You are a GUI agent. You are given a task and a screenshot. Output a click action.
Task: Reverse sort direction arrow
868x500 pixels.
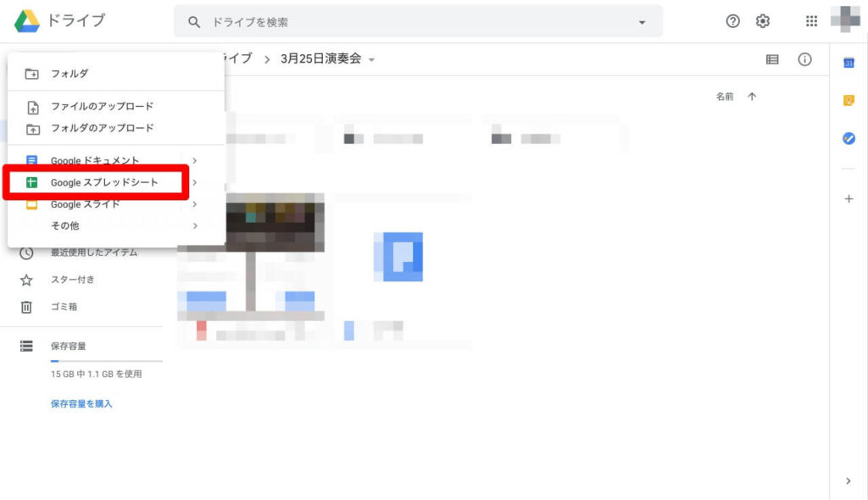pos(752,97)
